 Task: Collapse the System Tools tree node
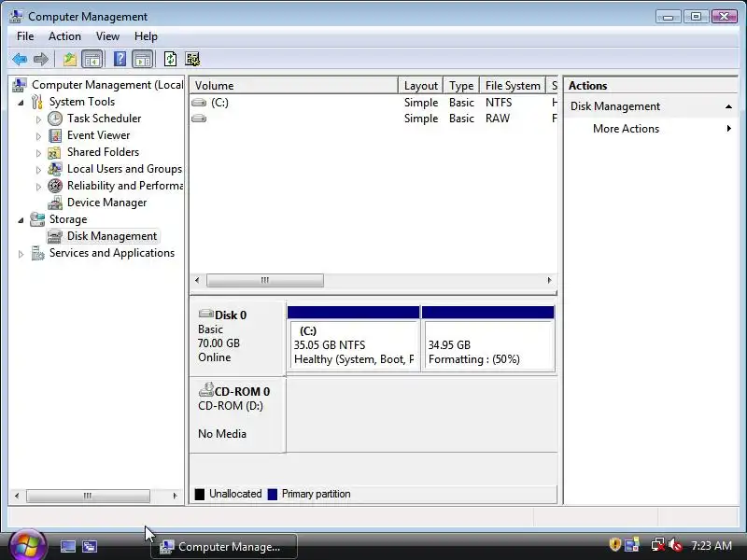click(x=21, y=103)
